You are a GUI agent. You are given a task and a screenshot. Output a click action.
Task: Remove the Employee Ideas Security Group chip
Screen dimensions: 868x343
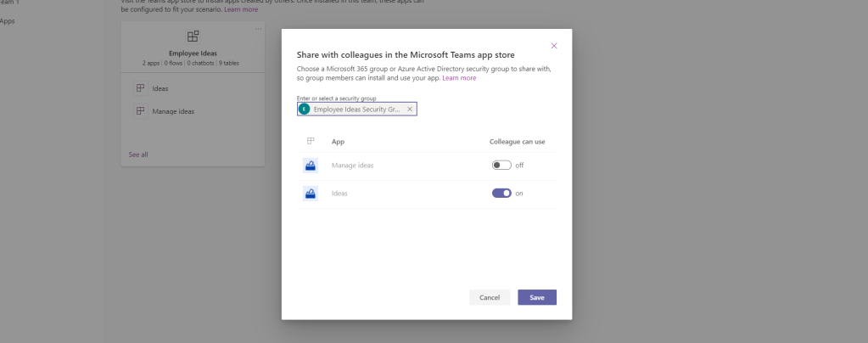[x=410, y=110]
